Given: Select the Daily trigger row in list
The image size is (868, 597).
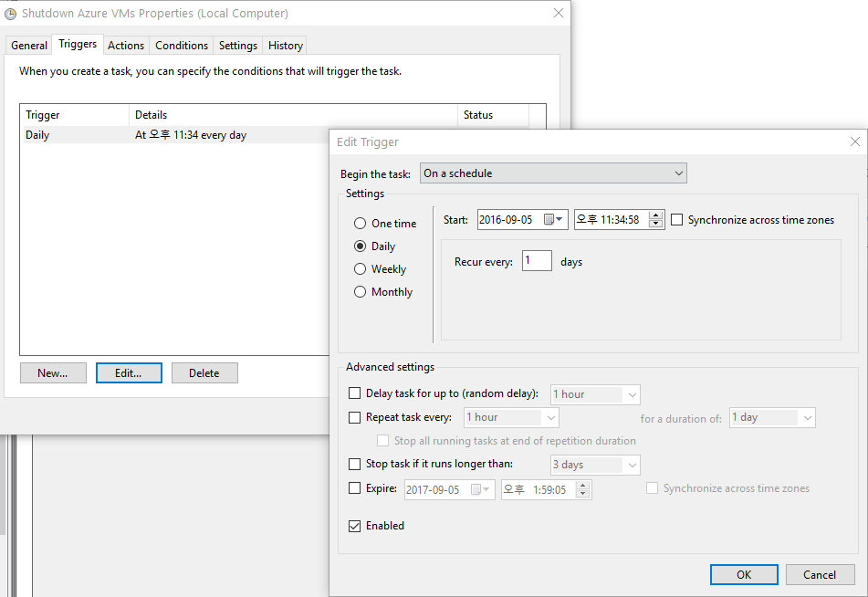Looking at the screenshot, I should coord(174,134).
